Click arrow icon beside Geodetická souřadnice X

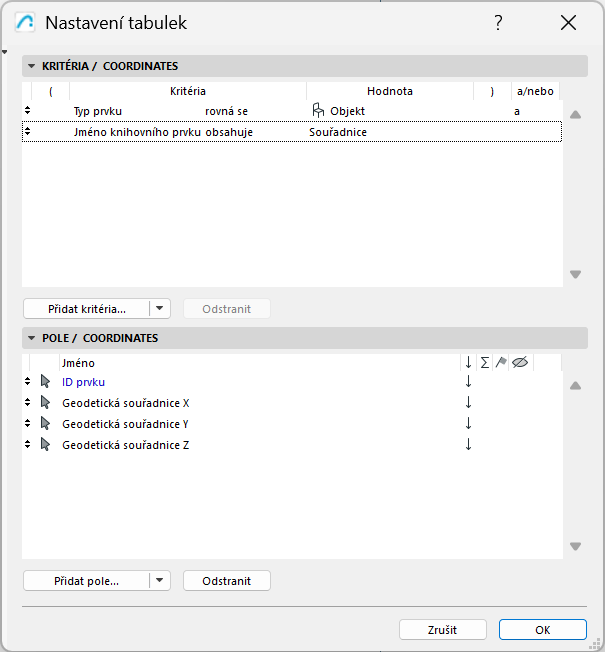pyautogui.click(x=45, y=403)
